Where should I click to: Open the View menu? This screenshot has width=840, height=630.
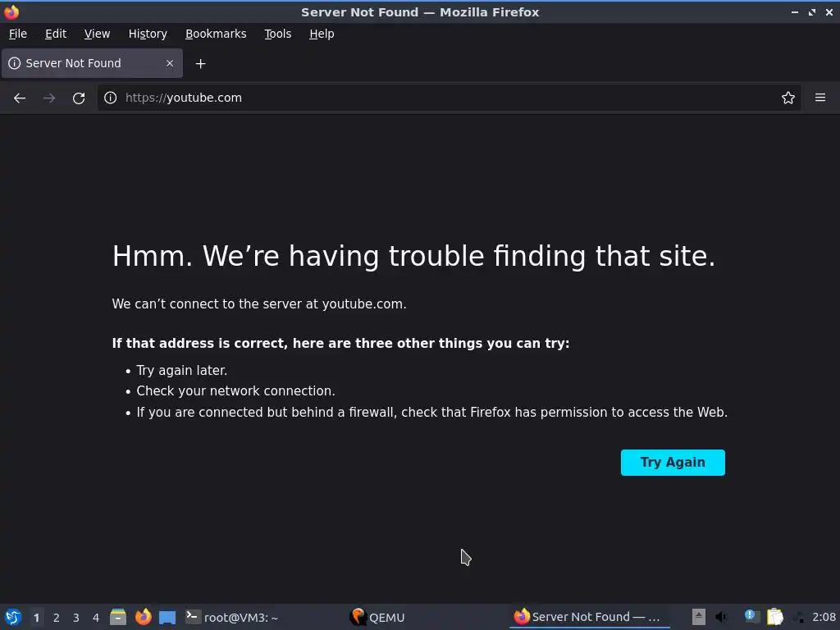pos(97,34)
